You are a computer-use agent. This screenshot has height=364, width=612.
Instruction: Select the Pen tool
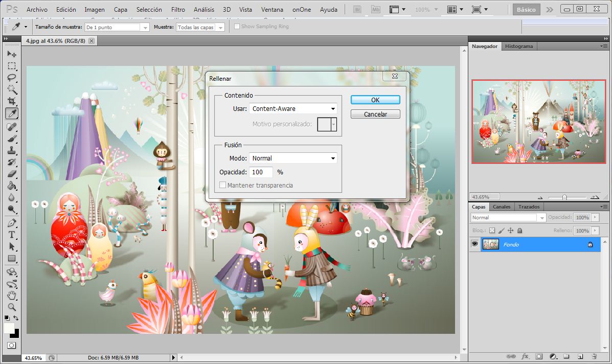(12, 223)
